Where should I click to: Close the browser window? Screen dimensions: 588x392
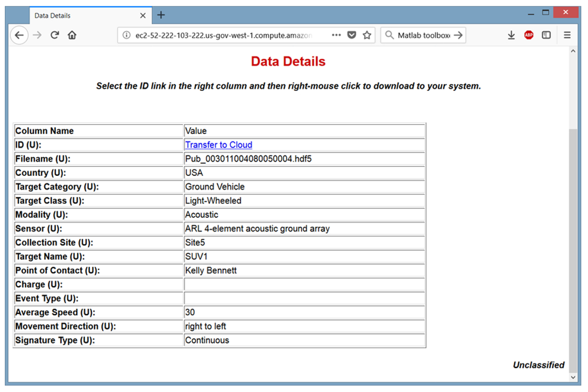coord(566,12)
